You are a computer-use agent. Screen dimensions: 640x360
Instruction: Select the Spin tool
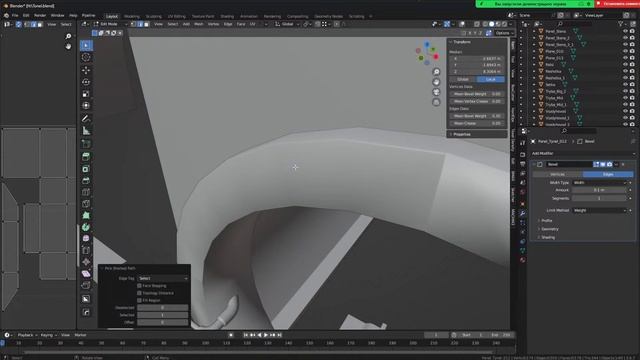point(86,227)
